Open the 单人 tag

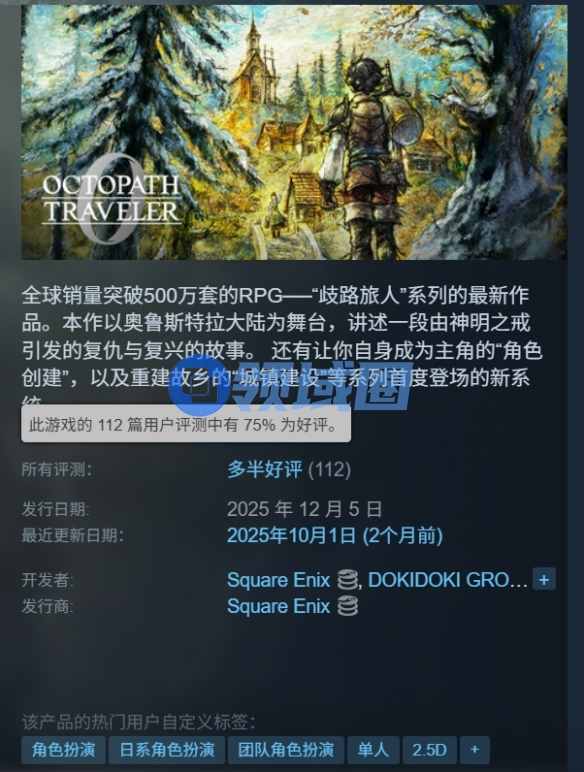pyautogui.click(x=373, y=749)
